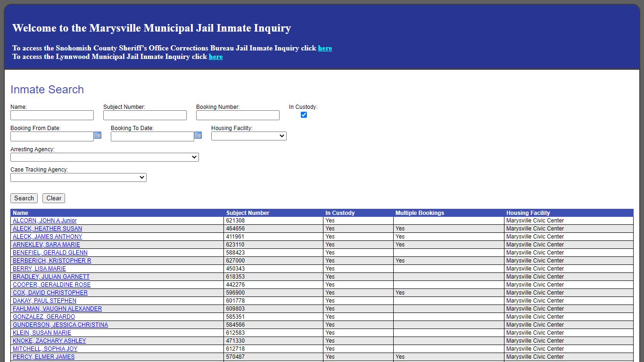
Task: Open inmate BERRY, LISA MARIE
Action: 39,269
